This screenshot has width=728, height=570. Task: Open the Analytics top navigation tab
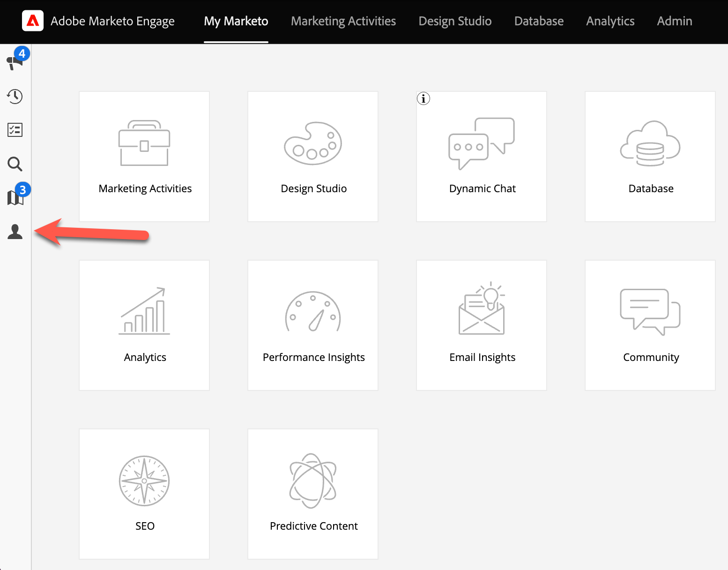(610, 21)
